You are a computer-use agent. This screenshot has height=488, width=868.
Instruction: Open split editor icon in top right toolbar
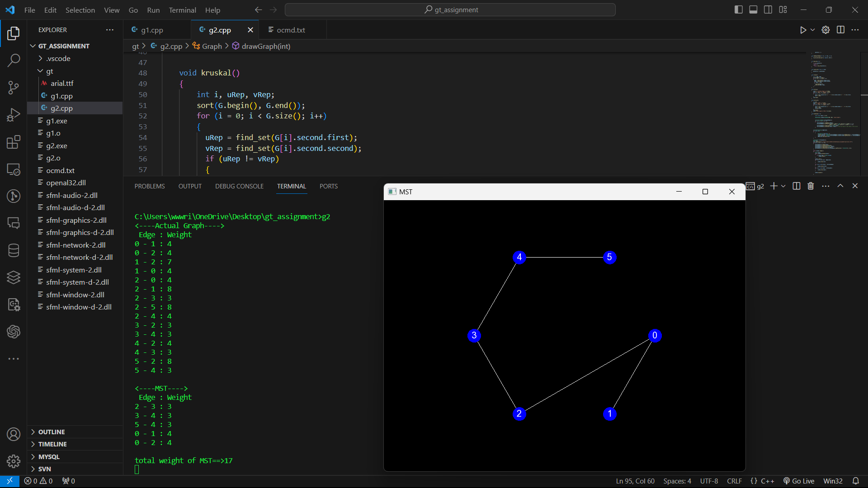pos(840,30)
